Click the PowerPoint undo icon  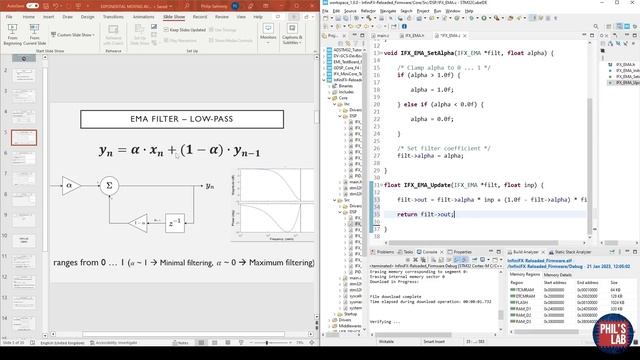coord(57,6)
